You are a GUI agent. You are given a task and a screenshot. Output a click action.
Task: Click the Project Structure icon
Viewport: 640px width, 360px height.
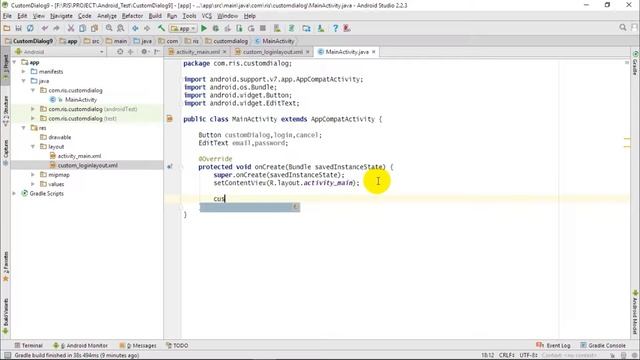point(306,28)
